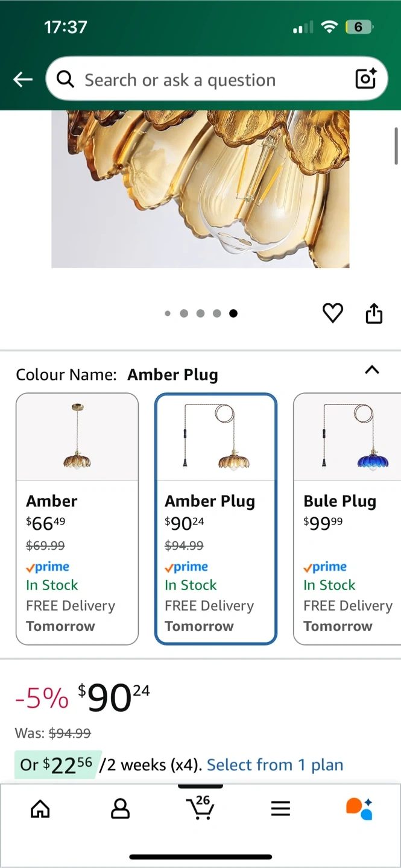The width and height of the screenshot is (401, 868).
Task: Add item to wishlist via heart icon
Action: pyautogui.click(x=332, y=313)
